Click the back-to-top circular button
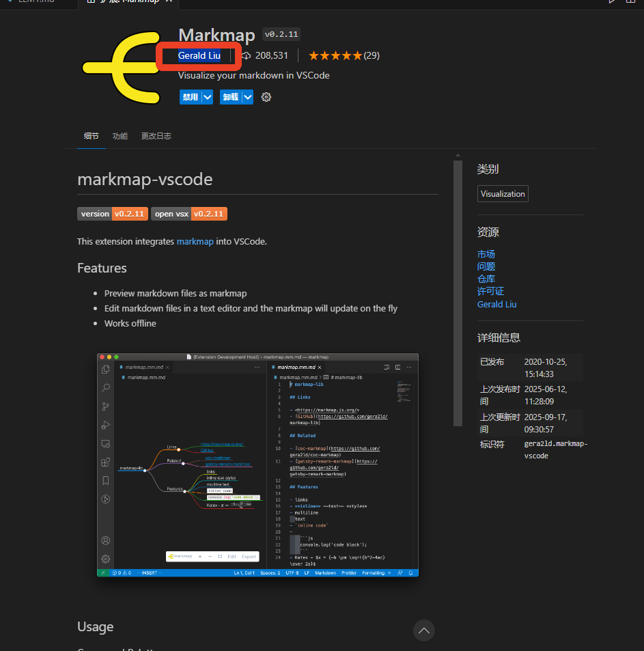This screenshot has height=651, width=644. pos(423,631)
